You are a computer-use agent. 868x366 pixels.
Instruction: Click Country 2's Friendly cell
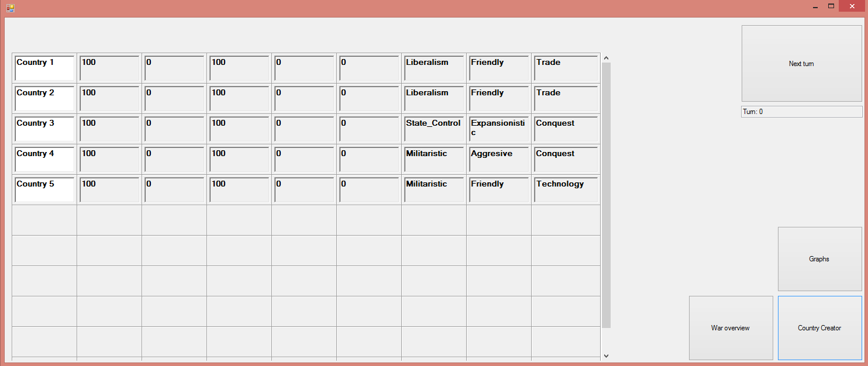[499, 98]
